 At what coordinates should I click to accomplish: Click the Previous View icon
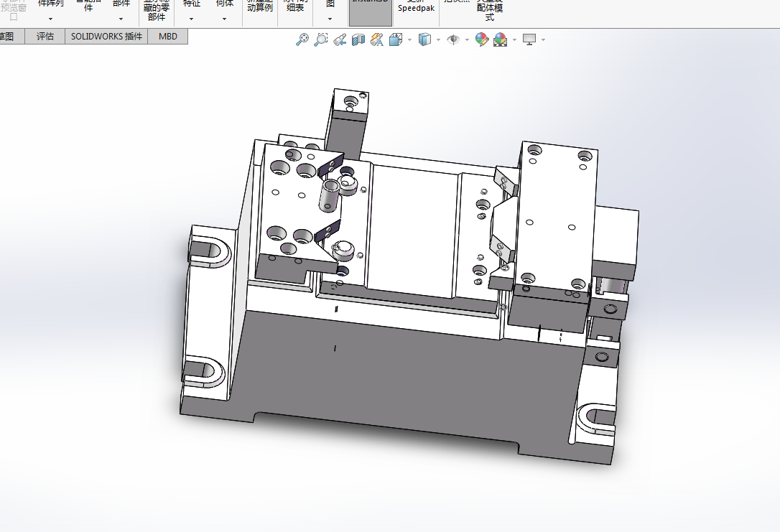tap(340, 39)
